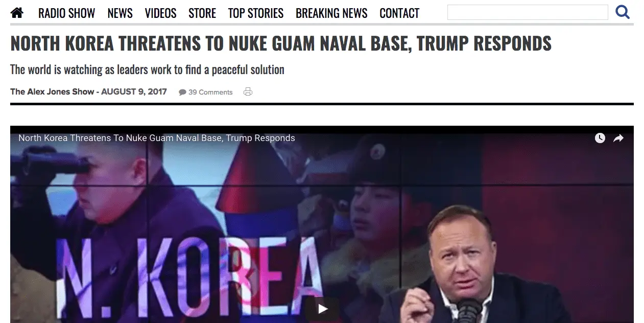Click the speech bubble comments icon
This screenshot has width=644, height=323.
tap(182, 93)
